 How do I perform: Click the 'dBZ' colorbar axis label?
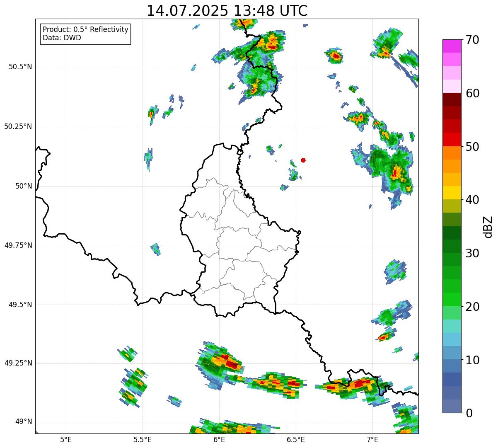coord(488,226)
